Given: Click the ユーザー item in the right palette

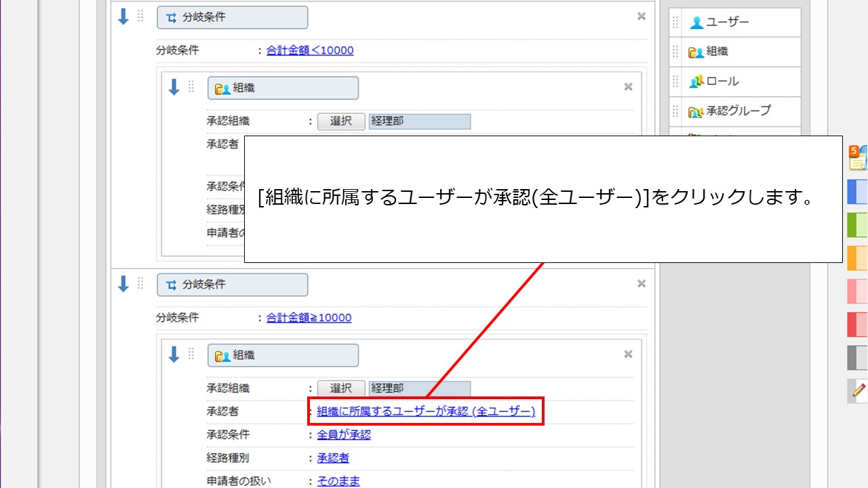Looking at the screenshot, I should tap(727, 22).
